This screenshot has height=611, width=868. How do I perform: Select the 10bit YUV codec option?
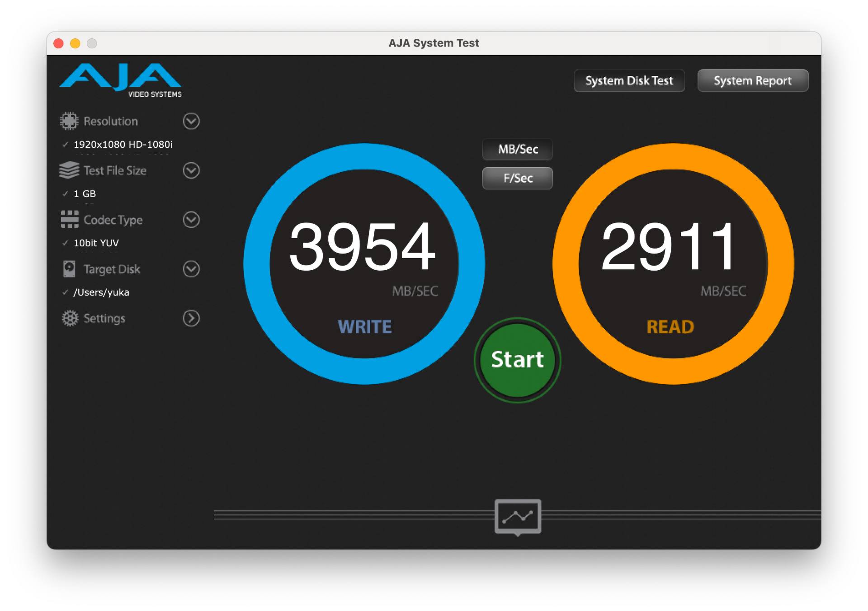tap(96, 243)
